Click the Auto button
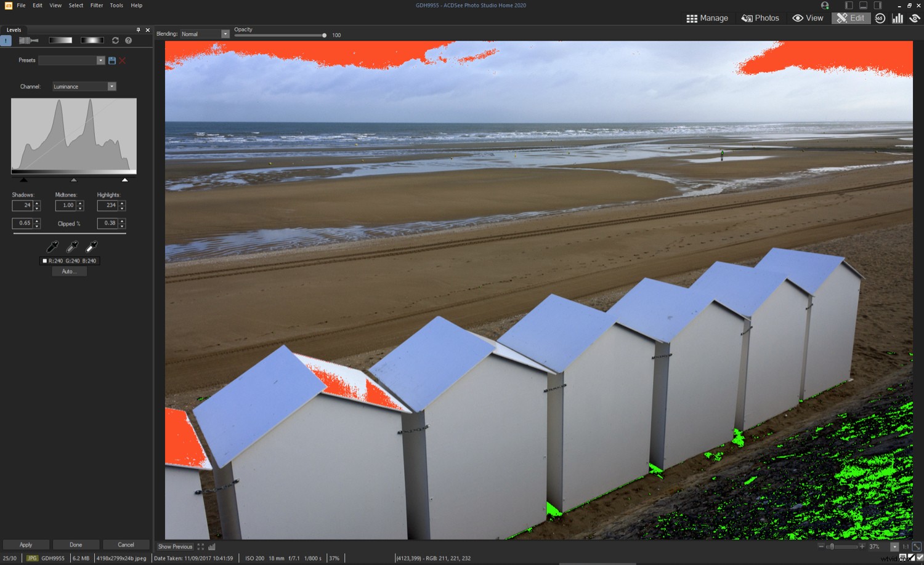Image resolution: width=924 pixels, height=565 pixels. pos(69,271)
